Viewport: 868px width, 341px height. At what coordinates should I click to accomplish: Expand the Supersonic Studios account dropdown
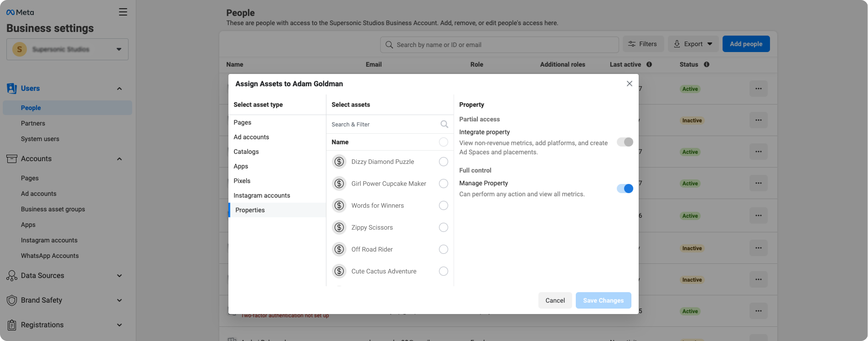(119, 49)
